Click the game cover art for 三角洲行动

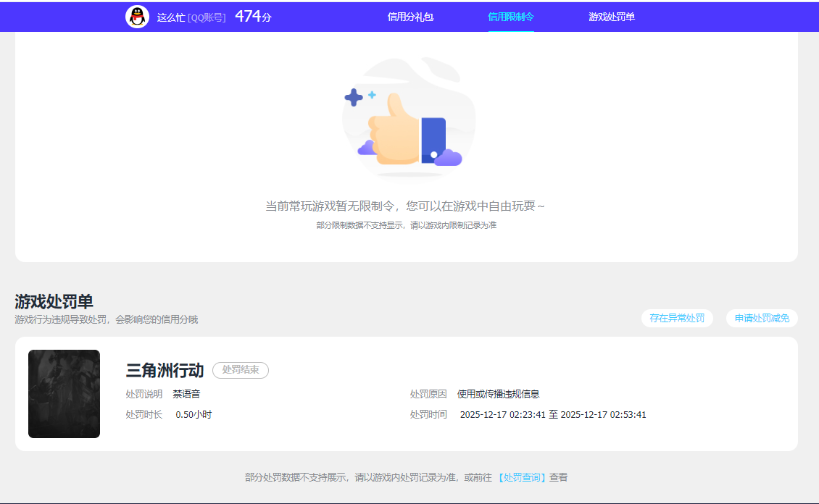click(64, 393)
